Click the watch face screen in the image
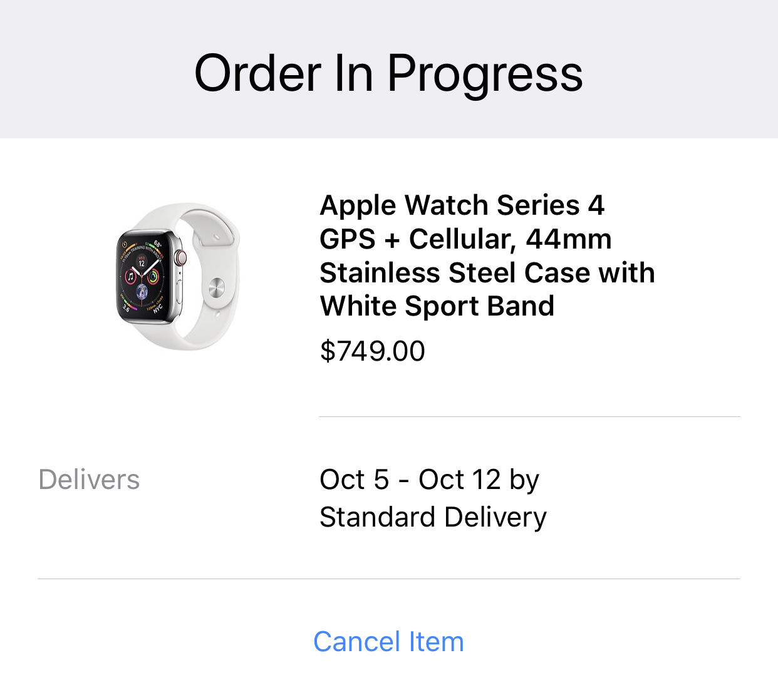The width and height of the screenshot is (778, 700). coord(145,275)
